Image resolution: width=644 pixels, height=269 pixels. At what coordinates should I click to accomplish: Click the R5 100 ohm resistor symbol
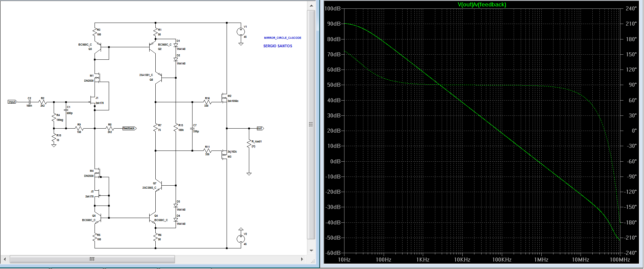pyautogui.click(x=95, y=237)
